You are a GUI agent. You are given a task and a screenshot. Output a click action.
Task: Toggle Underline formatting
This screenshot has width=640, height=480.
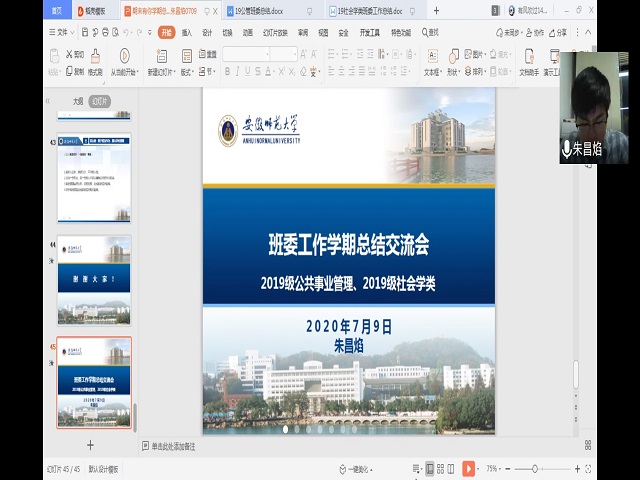click(x=252, y=71)
